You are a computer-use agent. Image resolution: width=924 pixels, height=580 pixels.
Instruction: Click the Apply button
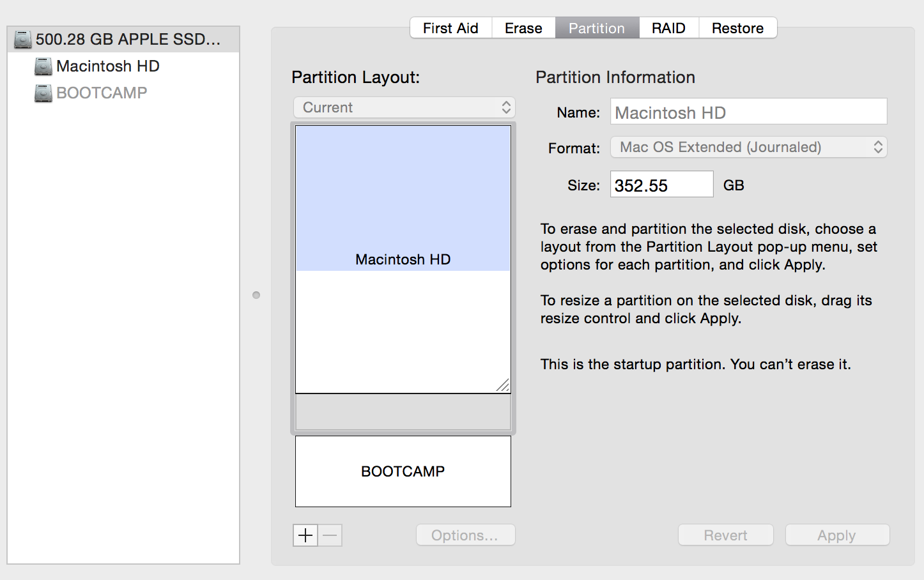(837, 535)
